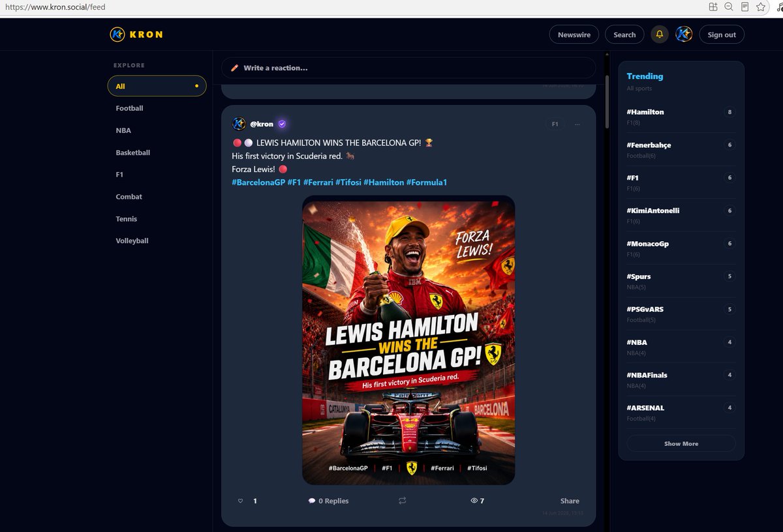Viewport: 783px width, 532px height.
Task: Open the notifications bell
Action: 660,35
